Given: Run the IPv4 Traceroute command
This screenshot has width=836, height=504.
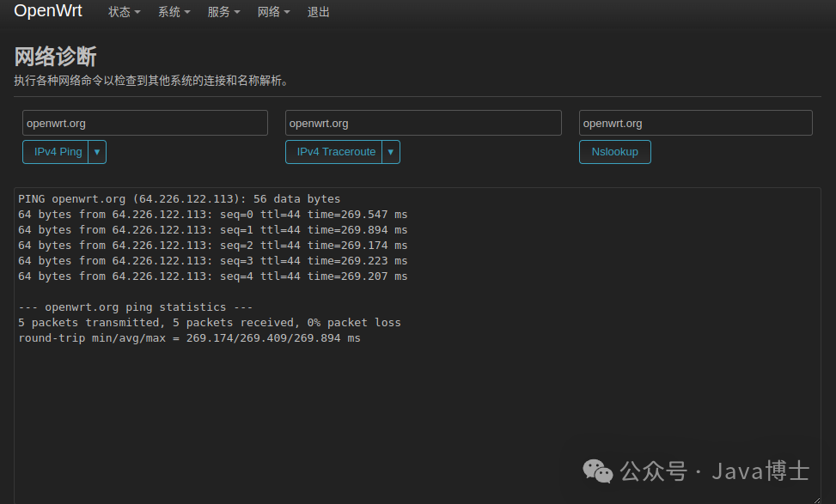Looking at the screenshot, I should coord(335,151).
